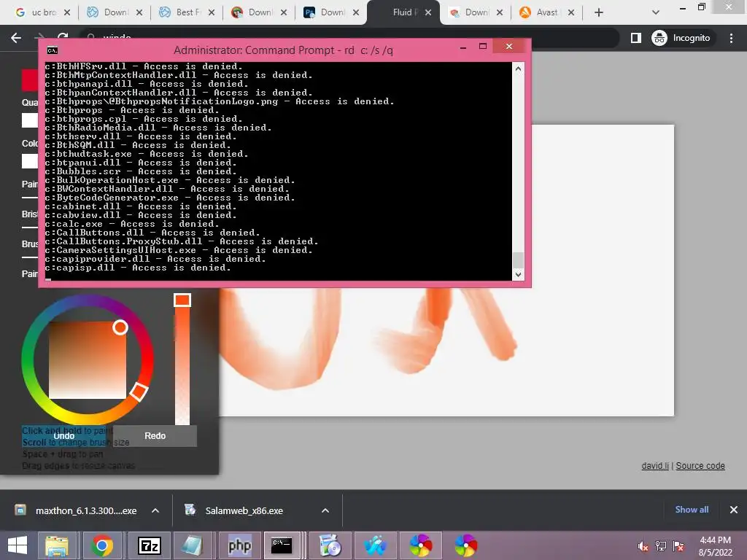Click 'c:Bubbles.scr - Access is denied.' line
Screen dimensions: 747x560
pyautogui.click(x=141, y=171)
